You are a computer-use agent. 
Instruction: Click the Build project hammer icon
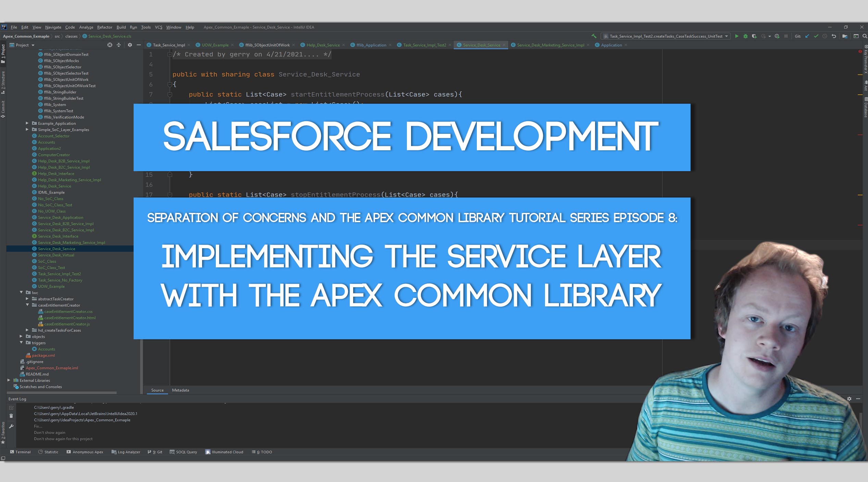point(594,36)
